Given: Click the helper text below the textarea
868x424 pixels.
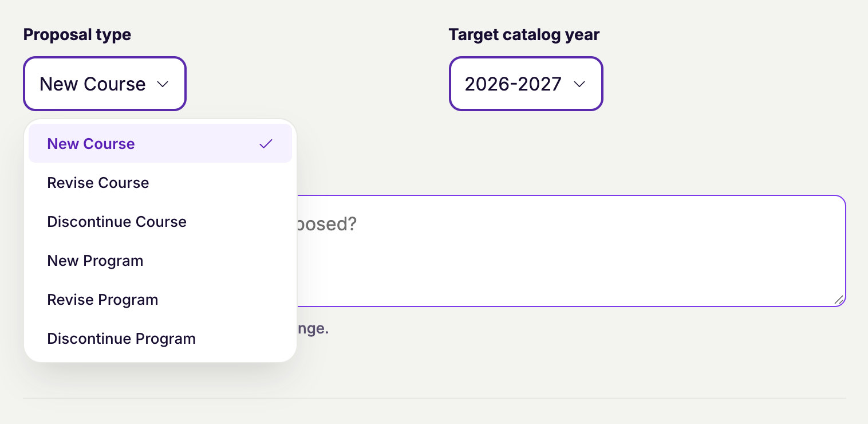Looking at the screenshot, I should (x=313, y=329).
